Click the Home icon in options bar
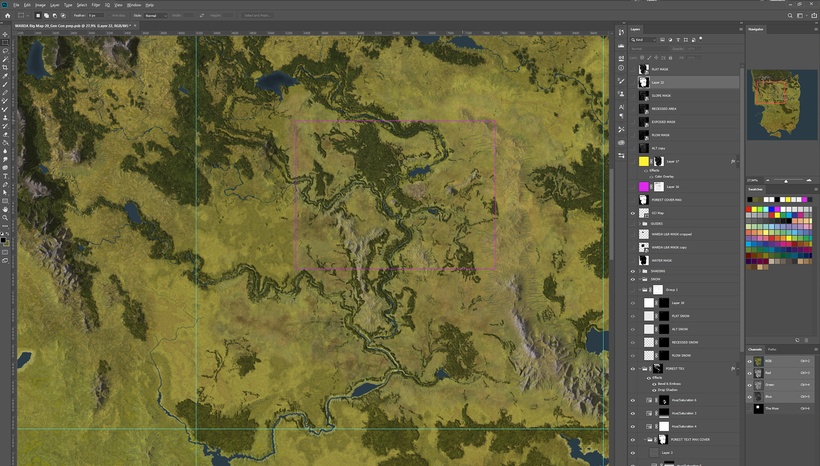 [7, 16]
